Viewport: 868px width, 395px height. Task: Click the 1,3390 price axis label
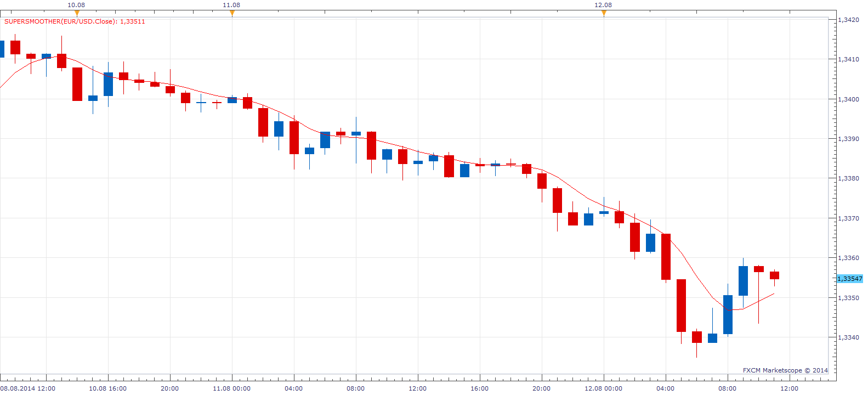pyautogui.click(x=849, y=139)
